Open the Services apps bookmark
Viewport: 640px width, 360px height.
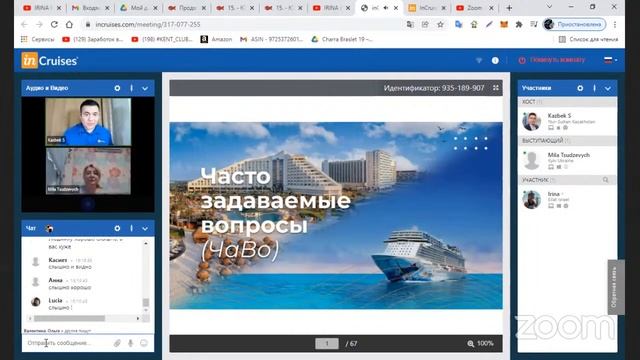[38, 39]
